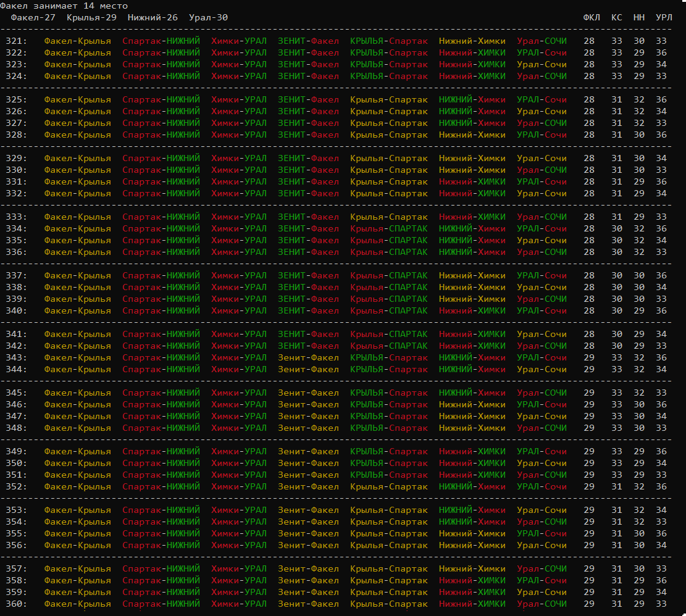Viewport: 686px width, 616px height.
Task: Click the ФКЛ value 28 in row 342
Action: click(x=589, y=346)
